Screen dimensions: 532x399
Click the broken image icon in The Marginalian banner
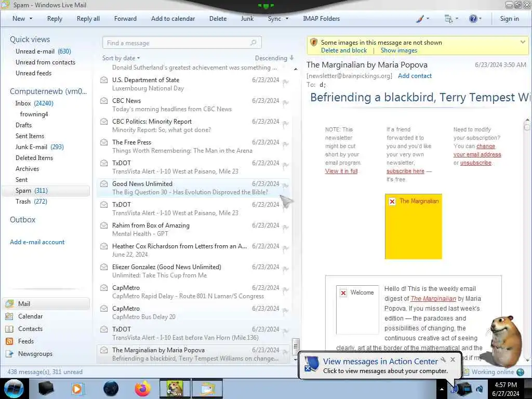392,202
